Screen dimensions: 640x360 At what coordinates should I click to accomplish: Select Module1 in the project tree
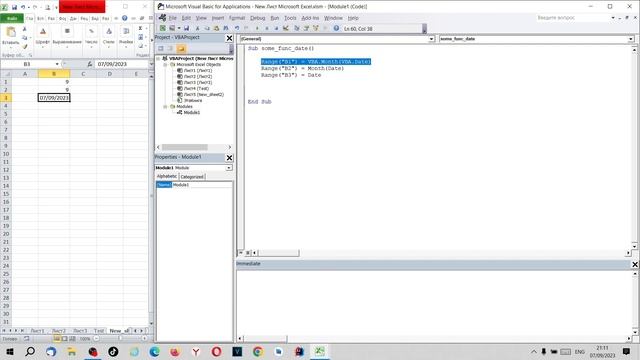[x=191, y=112]
